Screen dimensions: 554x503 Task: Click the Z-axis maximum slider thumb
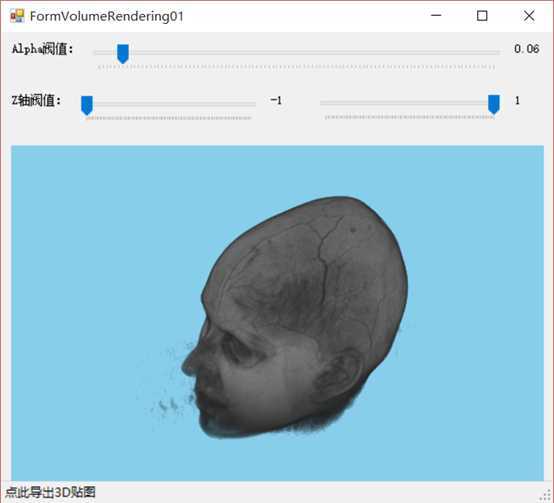pos(494,105)
